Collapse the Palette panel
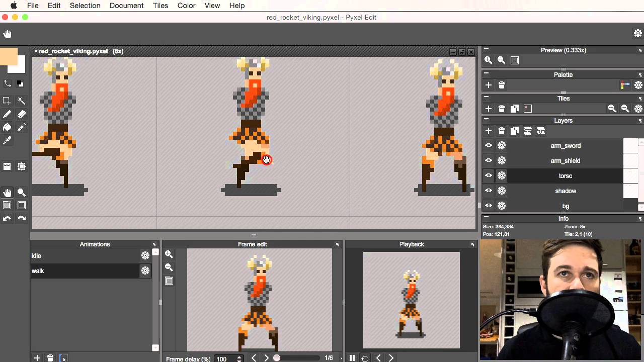The image size is (644, 362). click(x=487, y=74)
